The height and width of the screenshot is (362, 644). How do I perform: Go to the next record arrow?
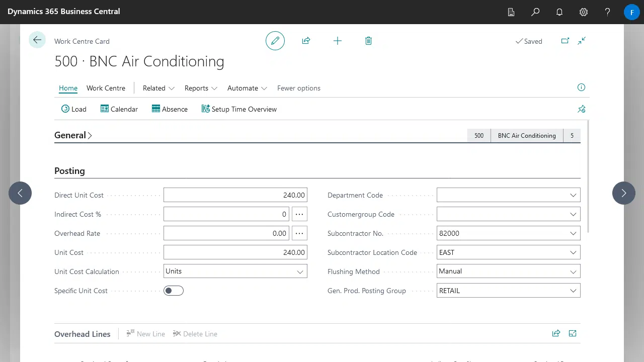click(x=624, y=193)
